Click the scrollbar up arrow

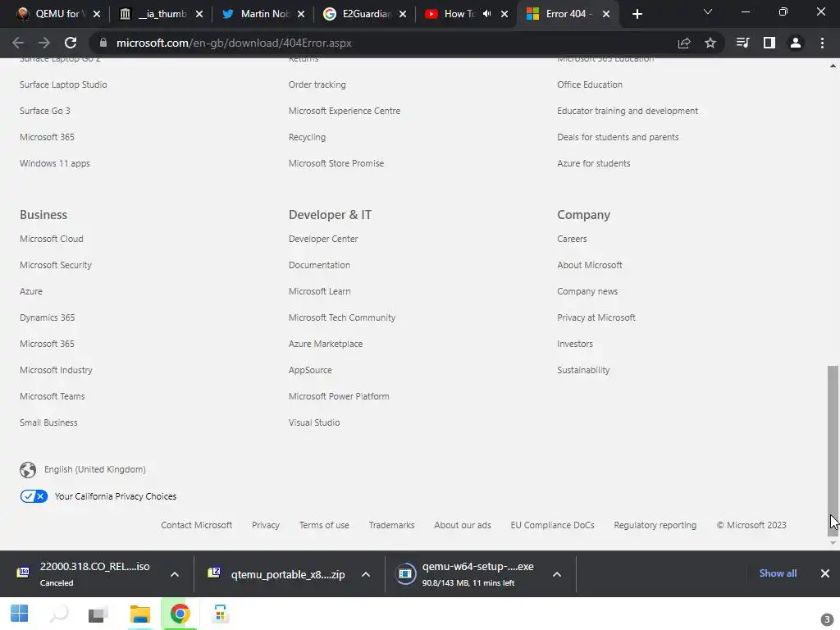(833, 66)
